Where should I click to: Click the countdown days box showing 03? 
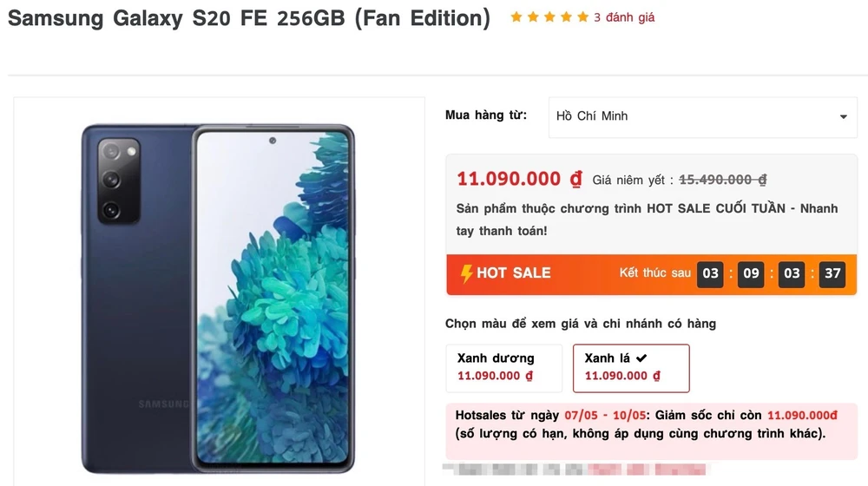tap(711, 273)
